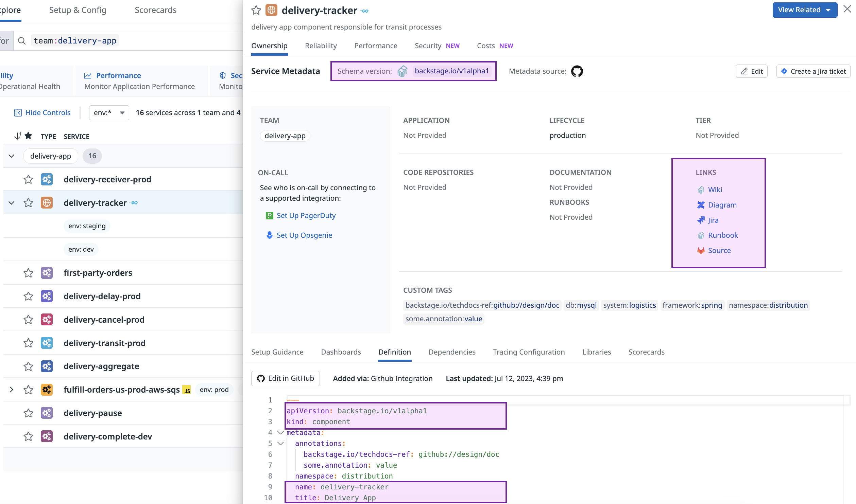The image size is (856, 504).
Task: Click the backstage schema version icon
Action: click(403, 71)
